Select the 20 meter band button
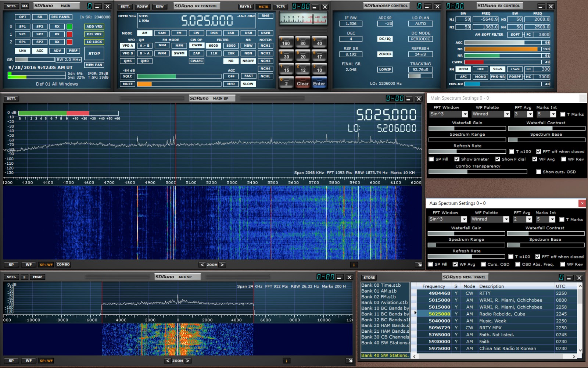The image size is (588, 368). 303,55
